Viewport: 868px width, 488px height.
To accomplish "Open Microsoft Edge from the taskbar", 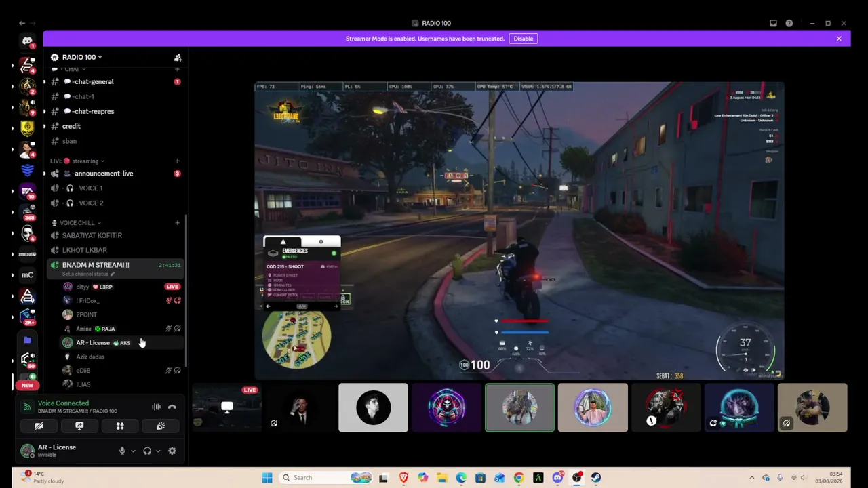I will coord(461,477).
